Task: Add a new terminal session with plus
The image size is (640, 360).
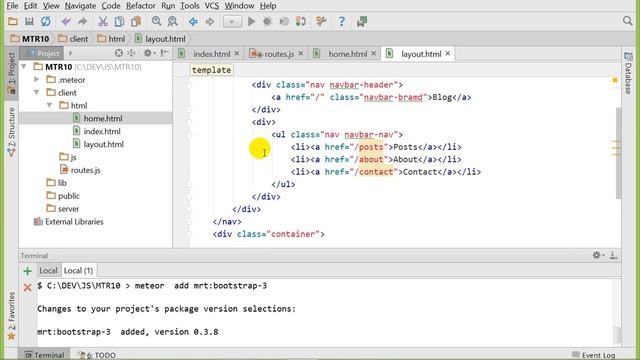Action: click(27, 271)
